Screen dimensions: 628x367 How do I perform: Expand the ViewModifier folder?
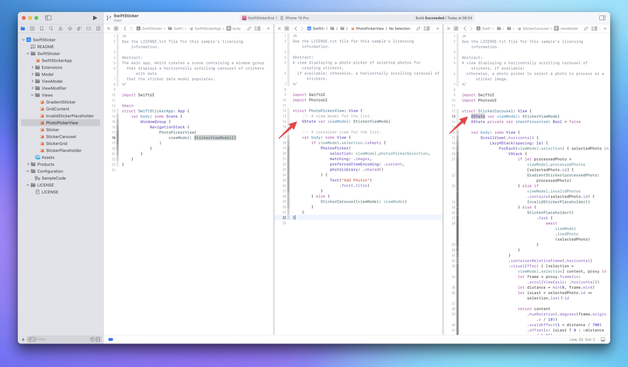coord(32,88)
